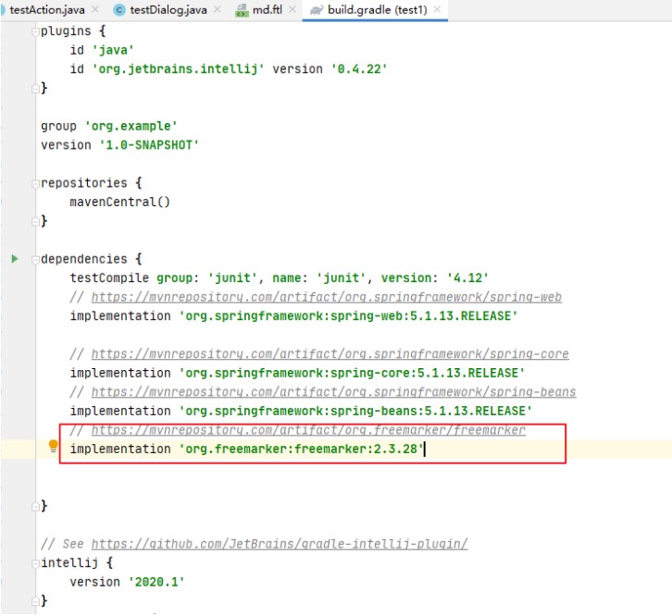Click the group 'org.example' string
The width and height of the screenshot is (672, 616).
click(x=131, y=126)
